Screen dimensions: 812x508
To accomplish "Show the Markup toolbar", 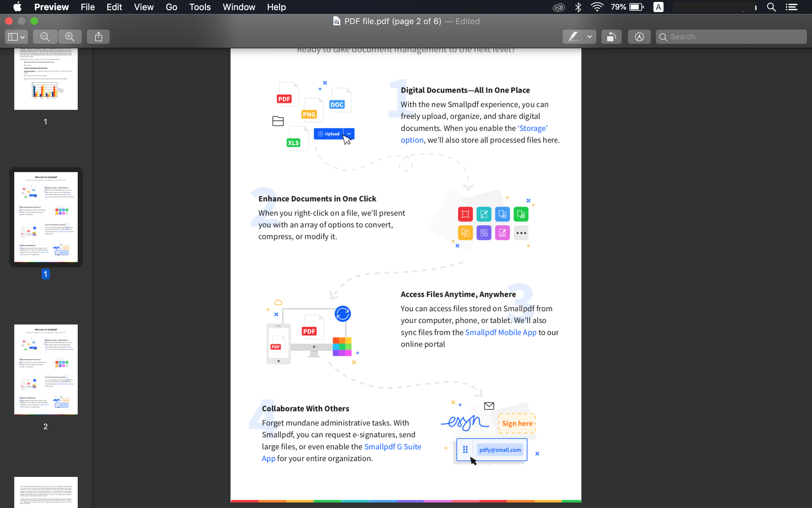I will tap(639, 37).
